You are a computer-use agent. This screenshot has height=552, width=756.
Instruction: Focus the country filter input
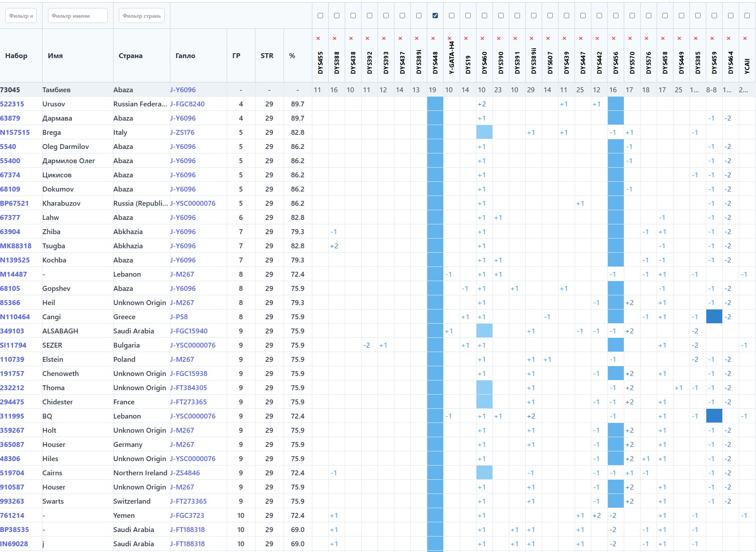coord(142,16)
